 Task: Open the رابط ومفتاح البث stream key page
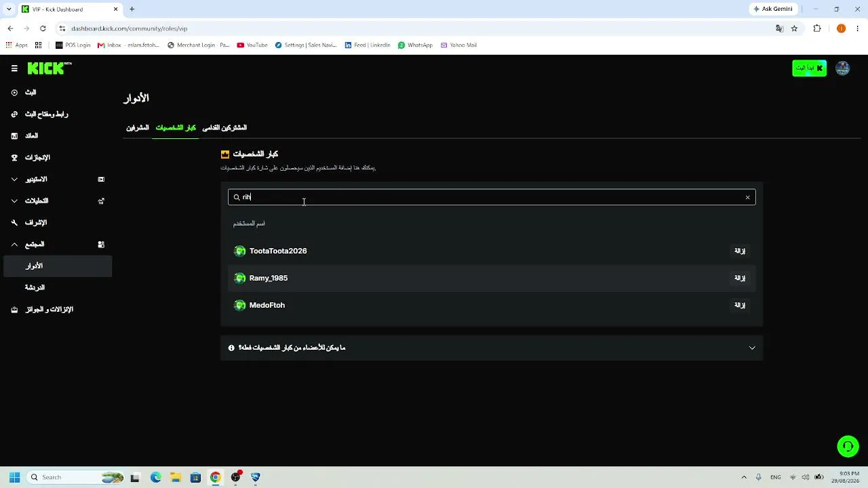coord(58,114)
